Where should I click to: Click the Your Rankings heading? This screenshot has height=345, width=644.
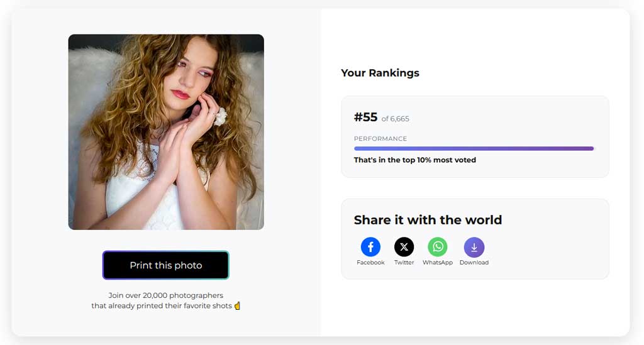(380, 73)
